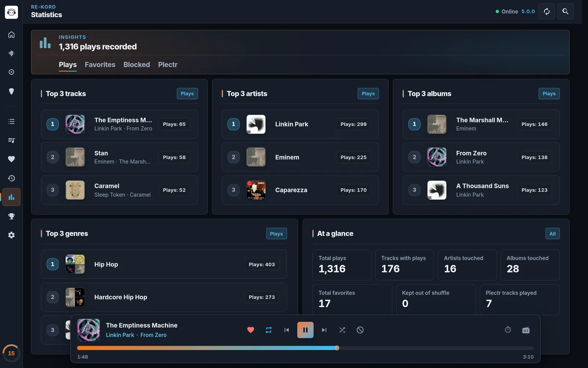Open the Caparezza artist row
The image size is (588, 368).
[300, 190]
